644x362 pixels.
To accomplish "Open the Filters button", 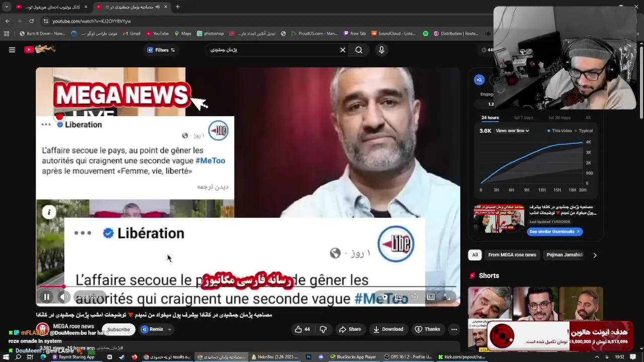I will click(161, 50).
